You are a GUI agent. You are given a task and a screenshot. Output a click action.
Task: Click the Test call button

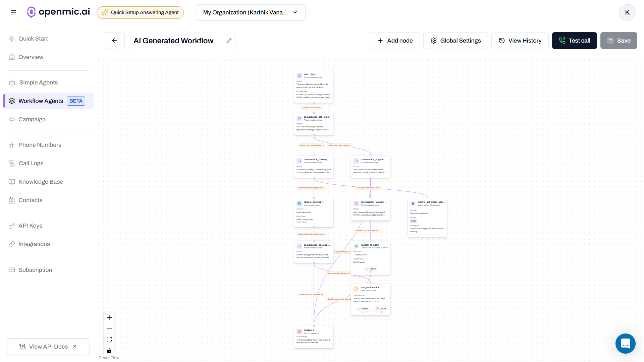coord(574,40)
